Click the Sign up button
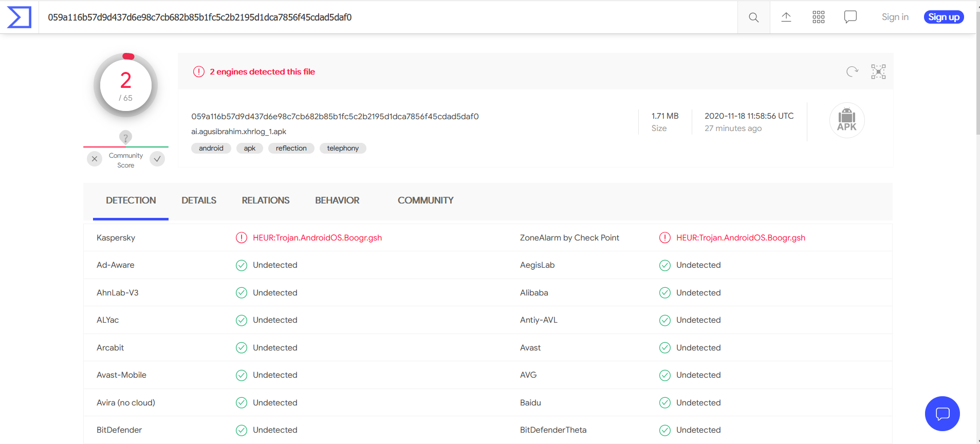 point(944,17)
